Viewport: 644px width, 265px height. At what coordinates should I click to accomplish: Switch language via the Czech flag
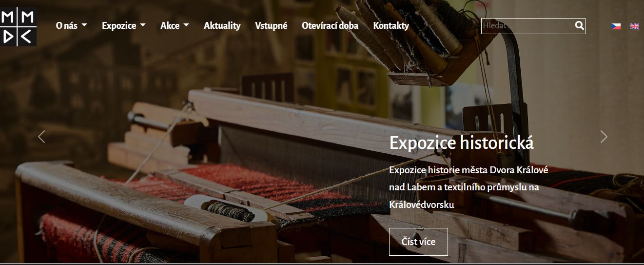pos(616,26)
